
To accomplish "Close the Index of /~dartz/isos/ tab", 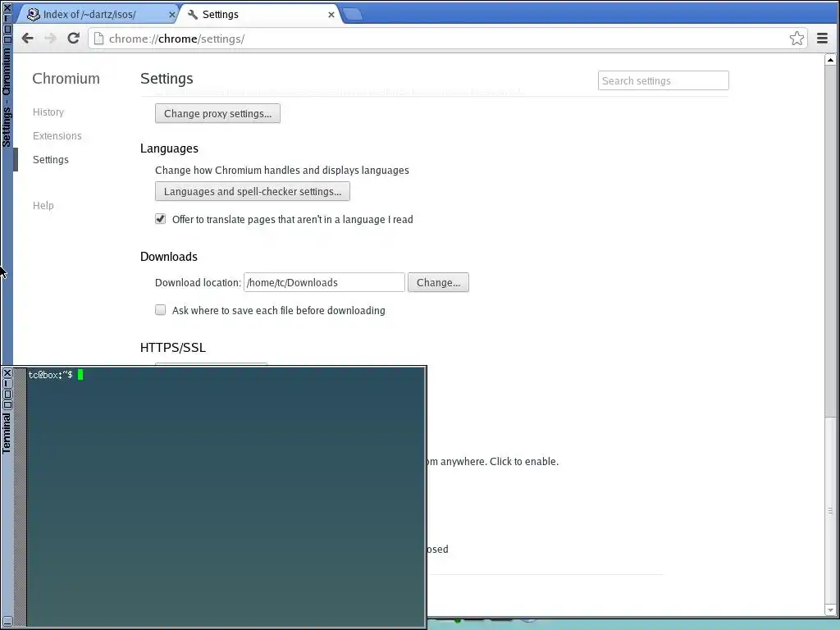I will tap(172, 15).
